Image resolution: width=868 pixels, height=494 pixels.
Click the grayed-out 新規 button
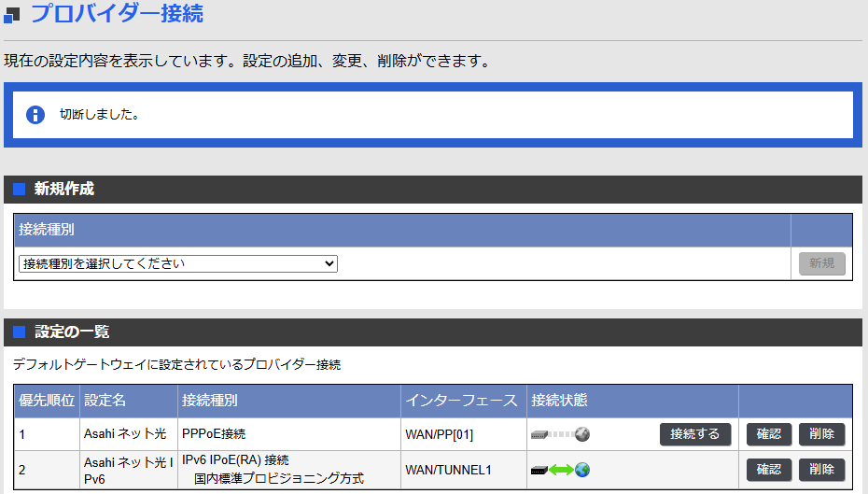(821, 263)
